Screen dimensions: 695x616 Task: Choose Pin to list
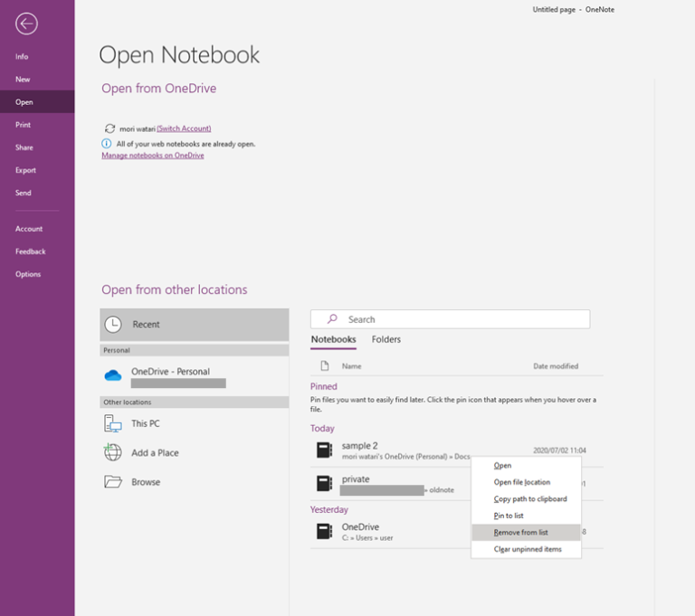click(526, 516)
